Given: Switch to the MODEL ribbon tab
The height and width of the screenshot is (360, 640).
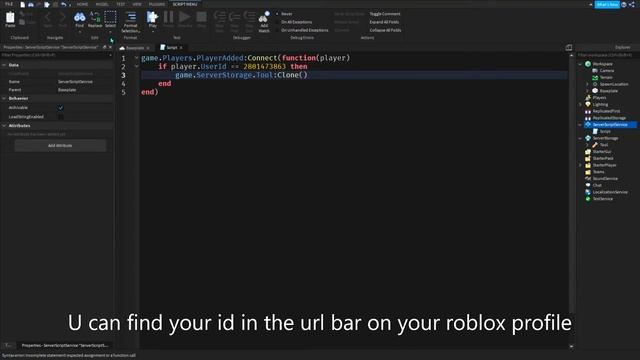Looking at the screenshot, I should tap(102, 4).
